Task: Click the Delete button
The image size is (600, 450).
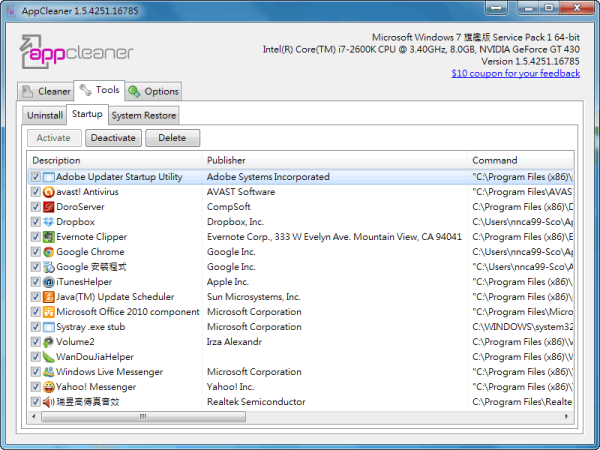Action: (172, 138)
